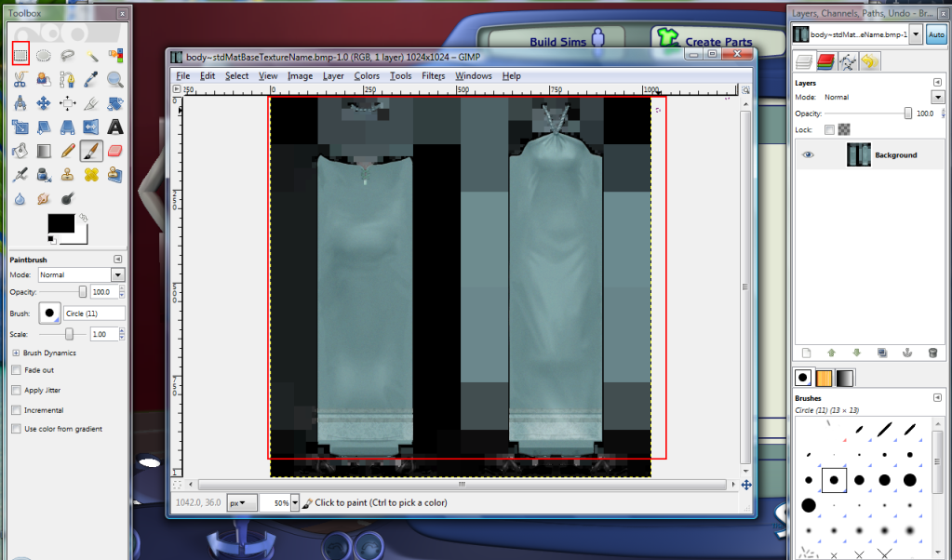Open Layers Mode dropdown

coord(938,97)
